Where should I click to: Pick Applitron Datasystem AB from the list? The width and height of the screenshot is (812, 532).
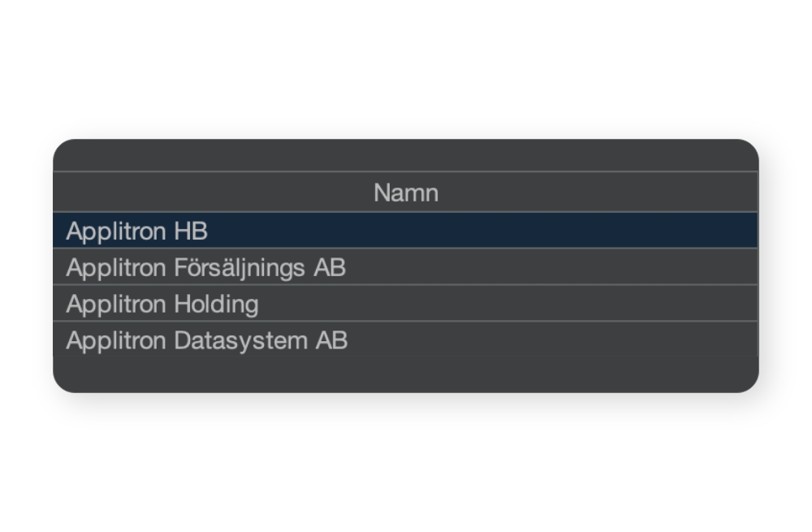click(405, 340)
